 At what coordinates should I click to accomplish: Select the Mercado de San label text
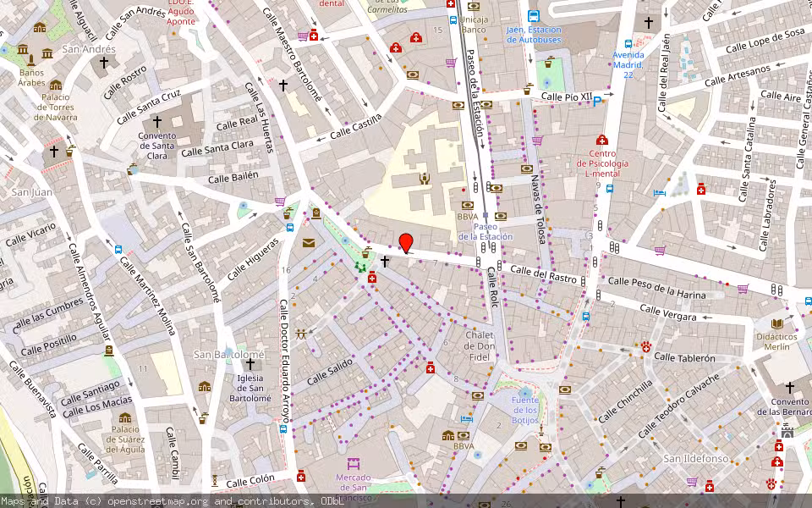coord(354,483)
